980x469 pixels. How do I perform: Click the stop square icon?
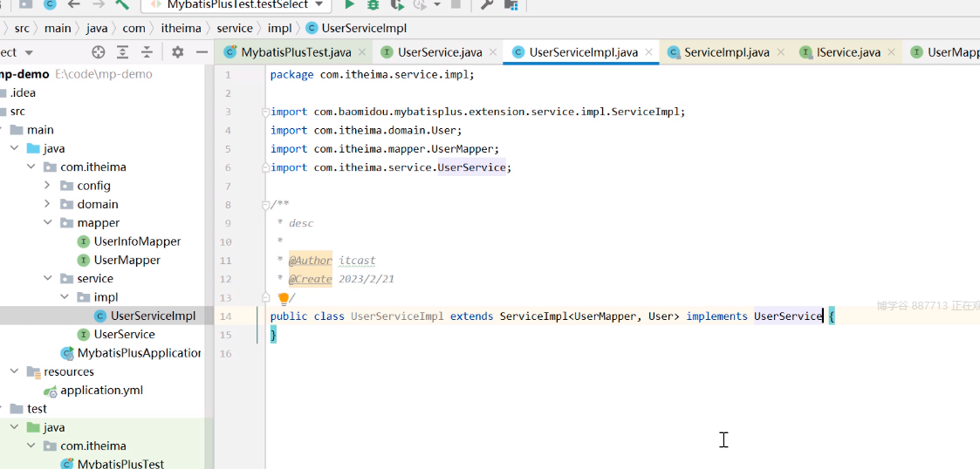coord(456,5)
